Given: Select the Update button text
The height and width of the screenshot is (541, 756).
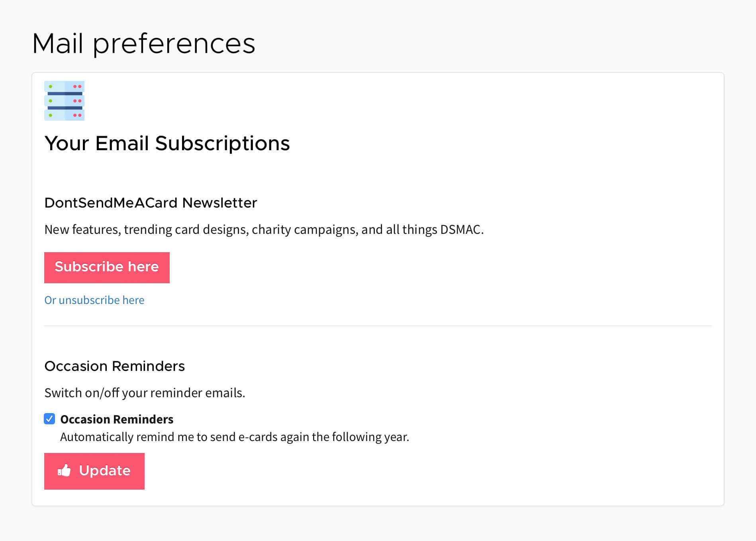Looking at the screenshot, I should pyautogui.click(x=105, y=470).
